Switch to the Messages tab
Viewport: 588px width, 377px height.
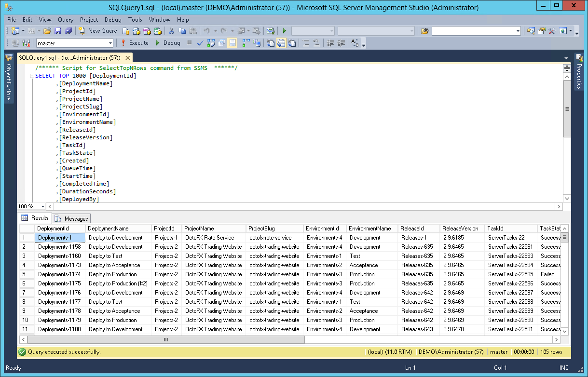tap(71, 218)
